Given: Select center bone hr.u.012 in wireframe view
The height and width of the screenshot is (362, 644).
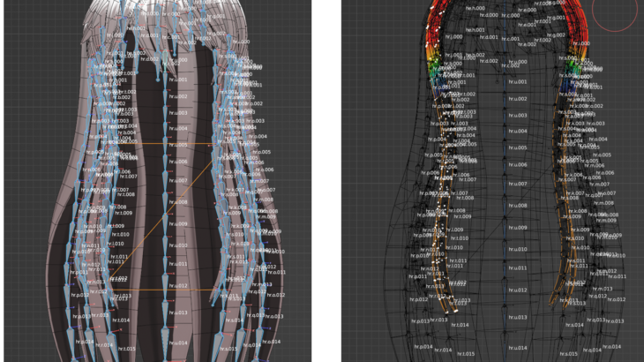Looking at the screenshot, I should 517,290.
